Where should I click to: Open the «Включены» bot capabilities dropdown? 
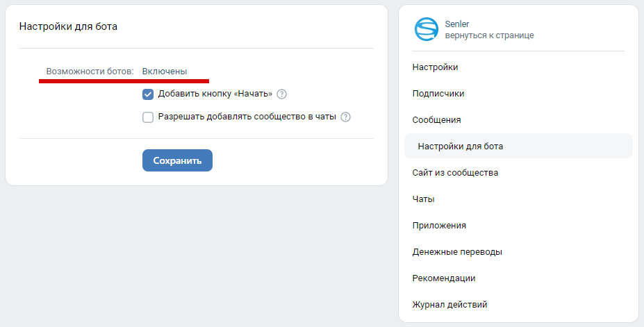(165, 71)
